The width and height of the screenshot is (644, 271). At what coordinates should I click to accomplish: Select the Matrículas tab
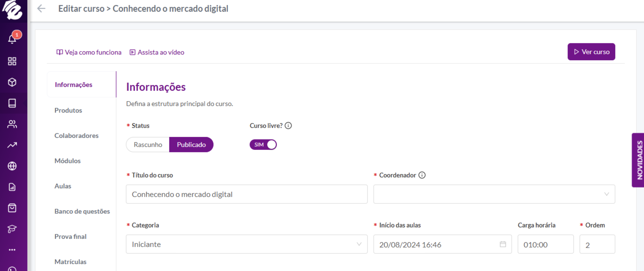71,262
